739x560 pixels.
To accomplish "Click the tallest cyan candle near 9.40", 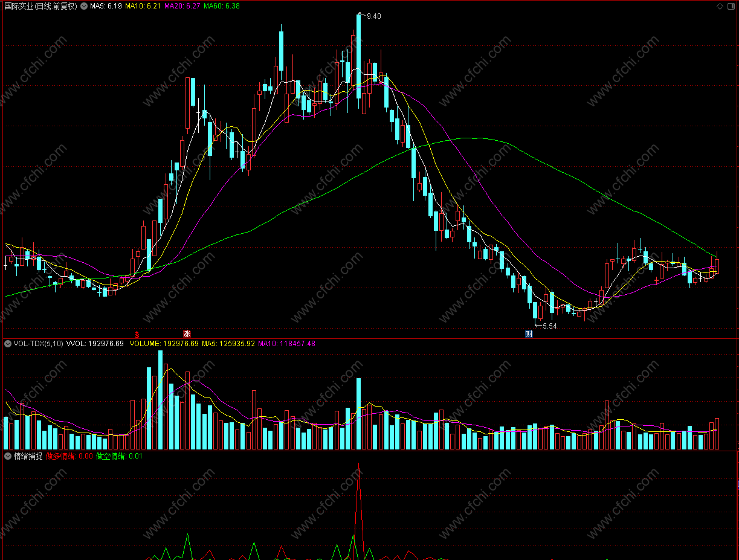I will click(x=359, y=56).
